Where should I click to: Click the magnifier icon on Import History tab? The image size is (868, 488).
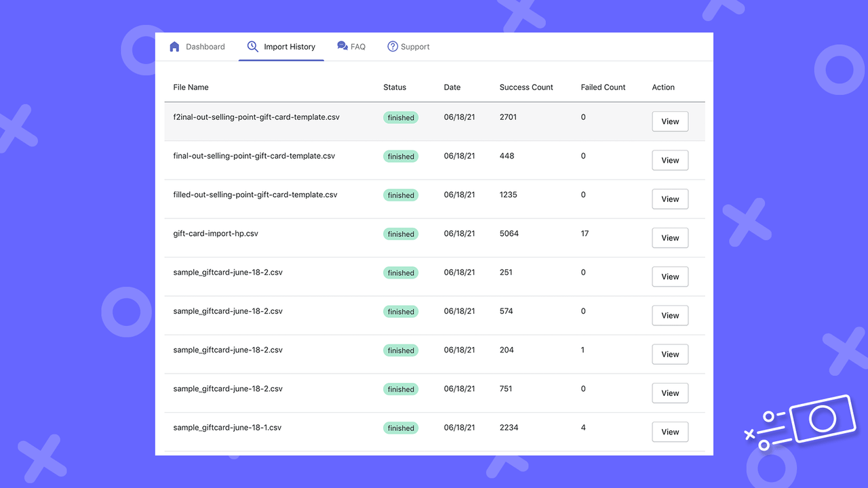pos(252,46)
